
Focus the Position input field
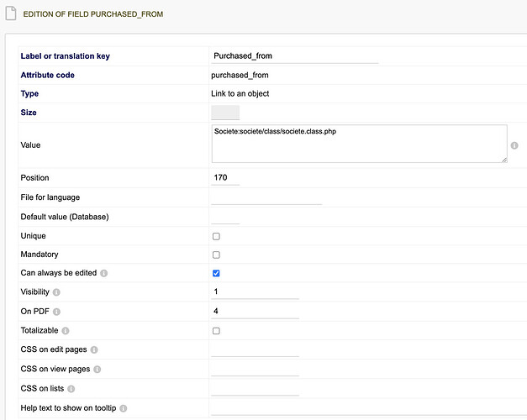point(225,177)
